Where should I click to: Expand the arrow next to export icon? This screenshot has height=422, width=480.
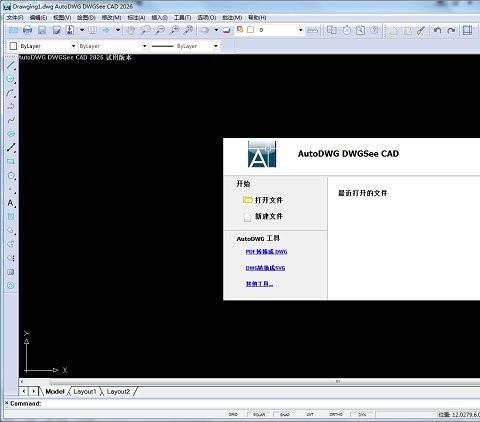pos(82,30)
